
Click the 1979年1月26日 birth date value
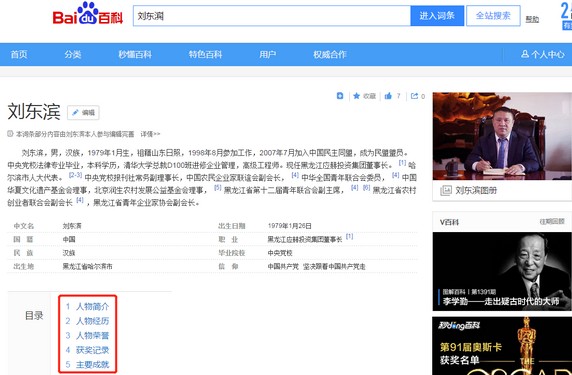coord(289,226)
